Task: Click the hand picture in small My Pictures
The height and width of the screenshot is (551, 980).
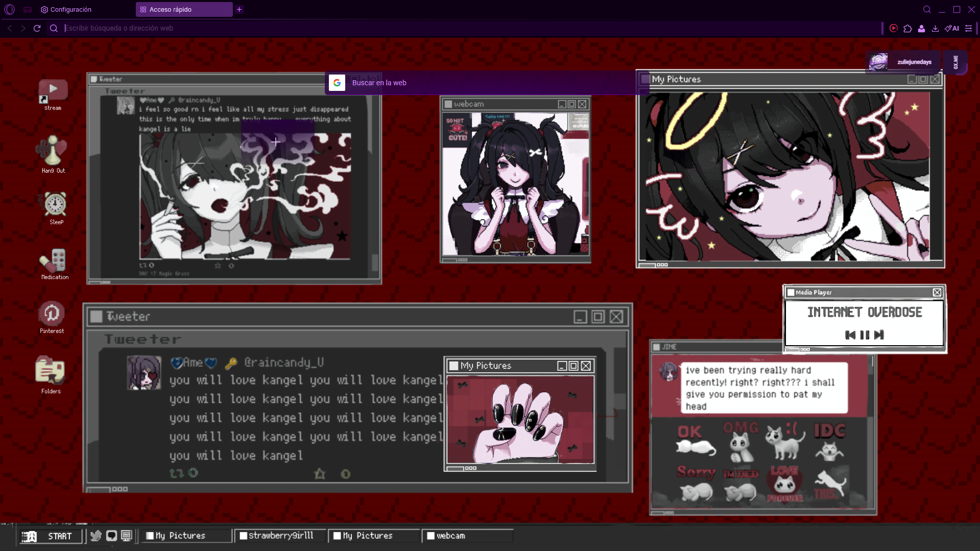Action: pos(520,420)
